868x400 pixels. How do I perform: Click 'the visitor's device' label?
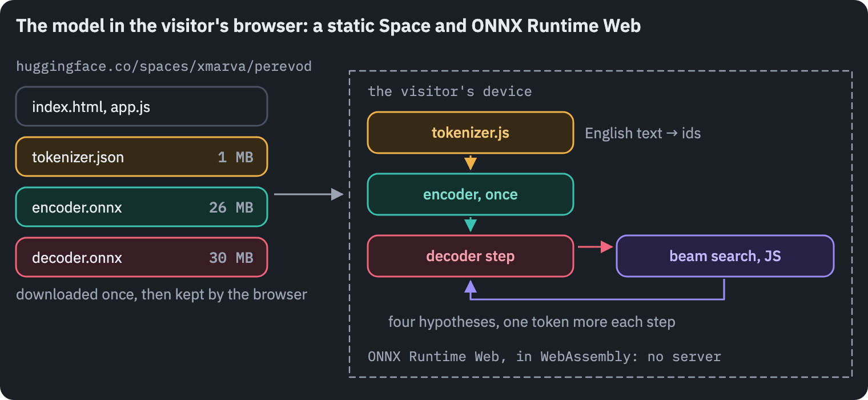[x=450, y=91]
